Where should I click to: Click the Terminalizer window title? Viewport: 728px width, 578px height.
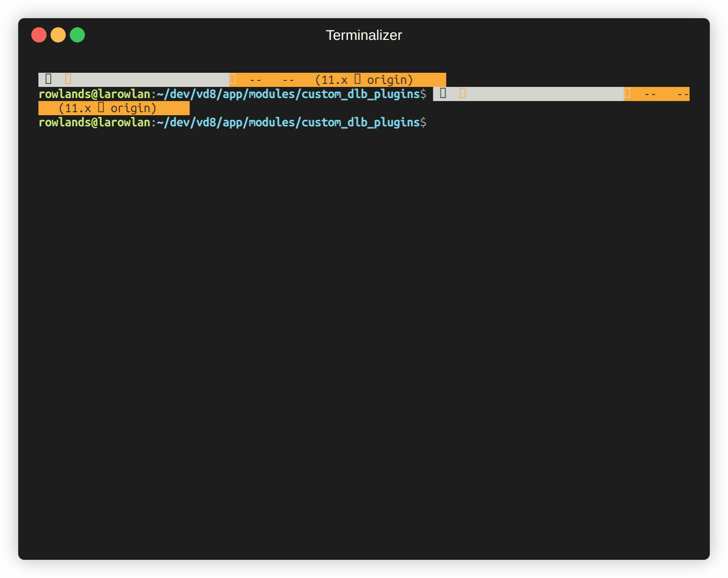[364, 35]
